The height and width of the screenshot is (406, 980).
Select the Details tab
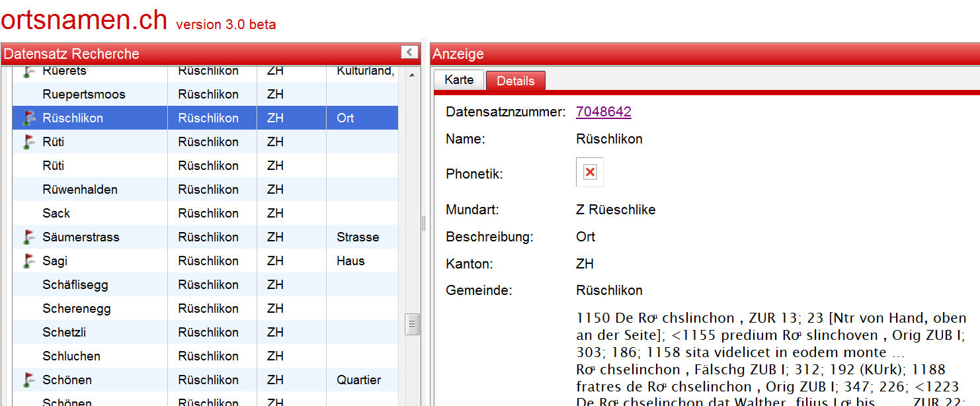515,81
